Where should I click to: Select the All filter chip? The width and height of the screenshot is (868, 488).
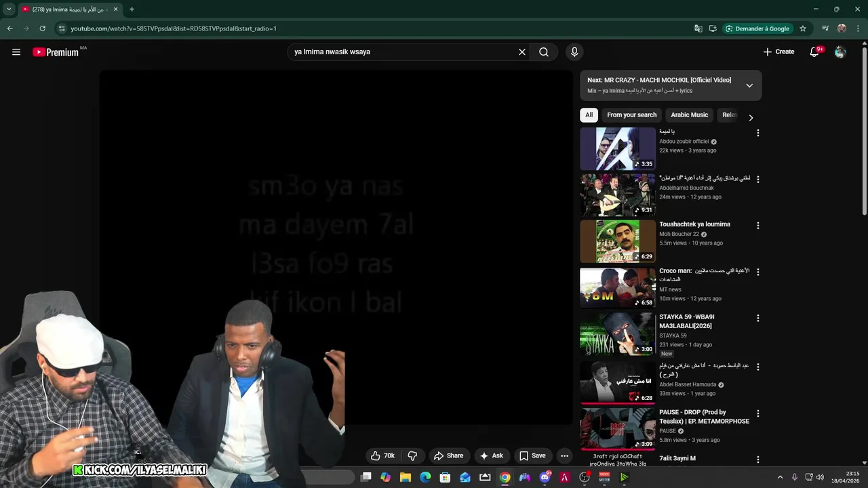(589, 115)
